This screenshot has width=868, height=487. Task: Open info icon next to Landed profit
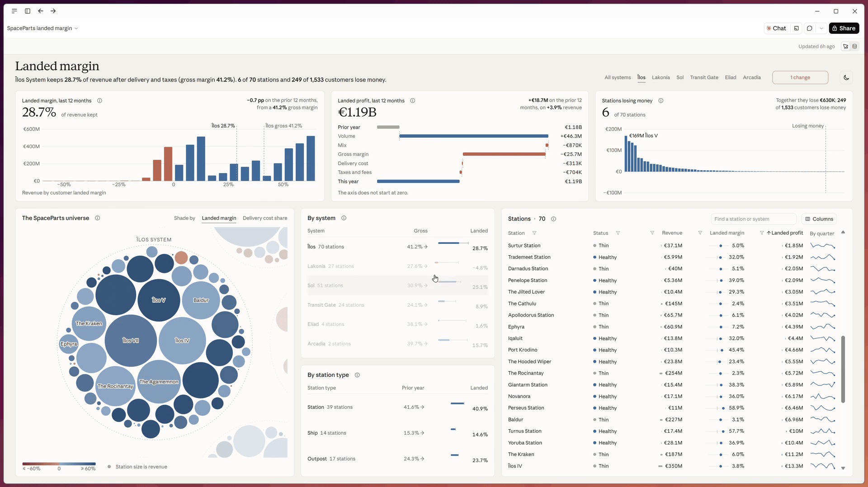coord(413,101)
